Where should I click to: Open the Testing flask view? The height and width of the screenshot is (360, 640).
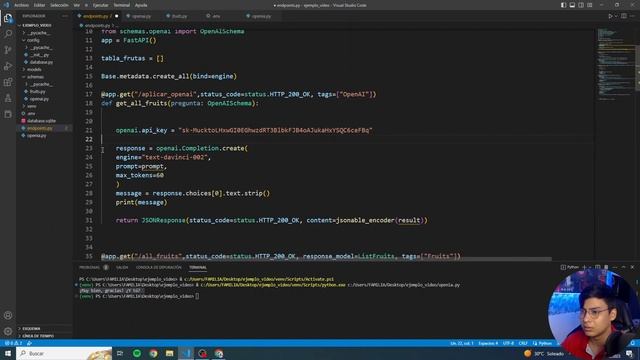[x=8, y=98]
